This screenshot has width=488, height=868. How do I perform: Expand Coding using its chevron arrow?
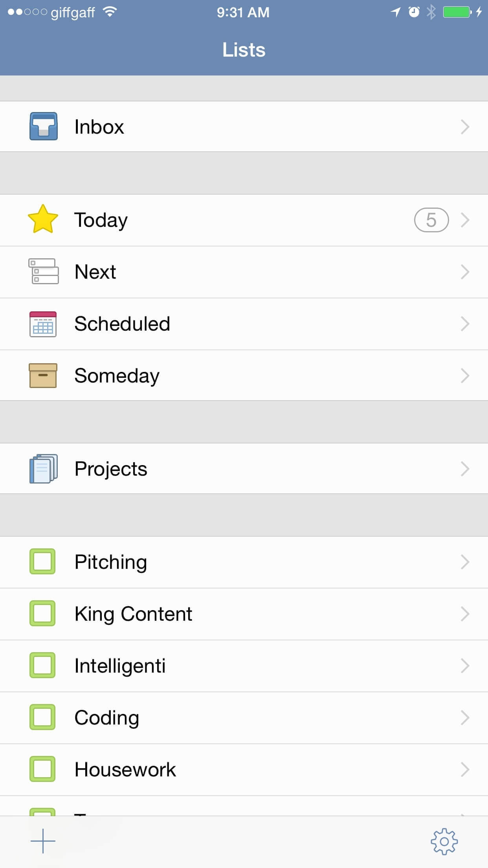point(465,717)
